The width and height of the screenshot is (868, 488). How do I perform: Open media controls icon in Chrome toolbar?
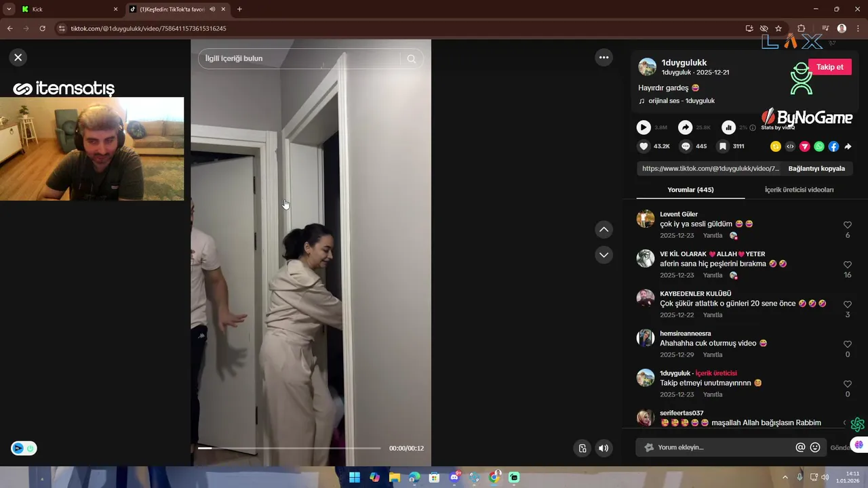[x=825, y=28]
